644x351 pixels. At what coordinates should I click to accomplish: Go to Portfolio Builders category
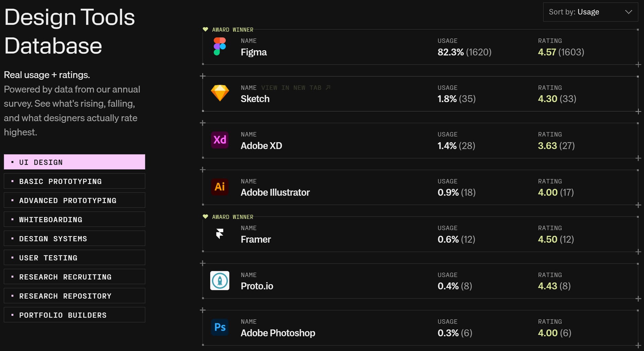pyautogui.click(x=74, y=315)
